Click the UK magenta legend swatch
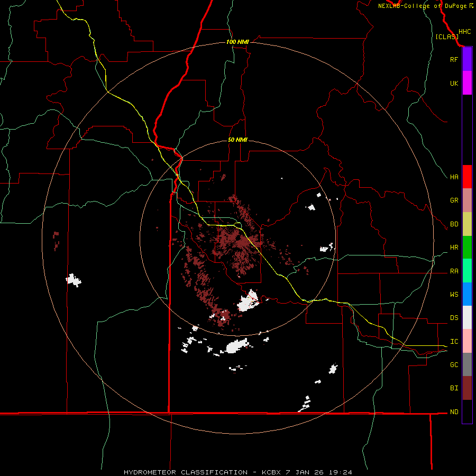Viewport: 476px width, 476px height. click(x=467, y=83)
